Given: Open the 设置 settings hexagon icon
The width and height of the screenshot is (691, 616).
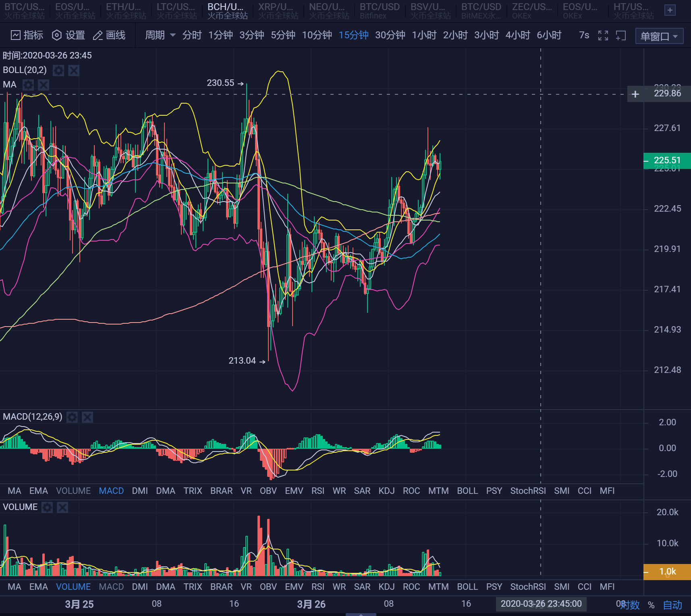Looking at the screenshot, I should [x=57, y=35].
